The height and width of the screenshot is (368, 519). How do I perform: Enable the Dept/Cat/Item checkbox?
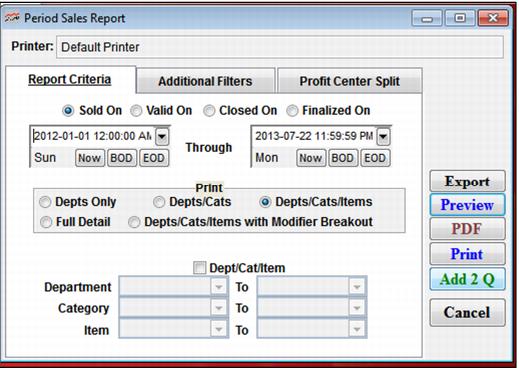click(x=200, y=267)
